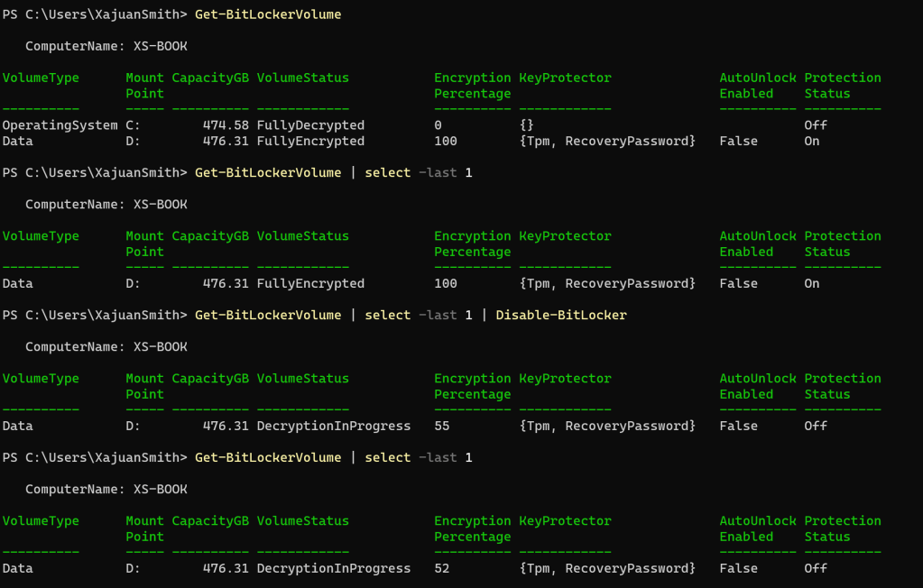
Task: Click the 474.58 capacity value
Action: [x=226, y=125]
